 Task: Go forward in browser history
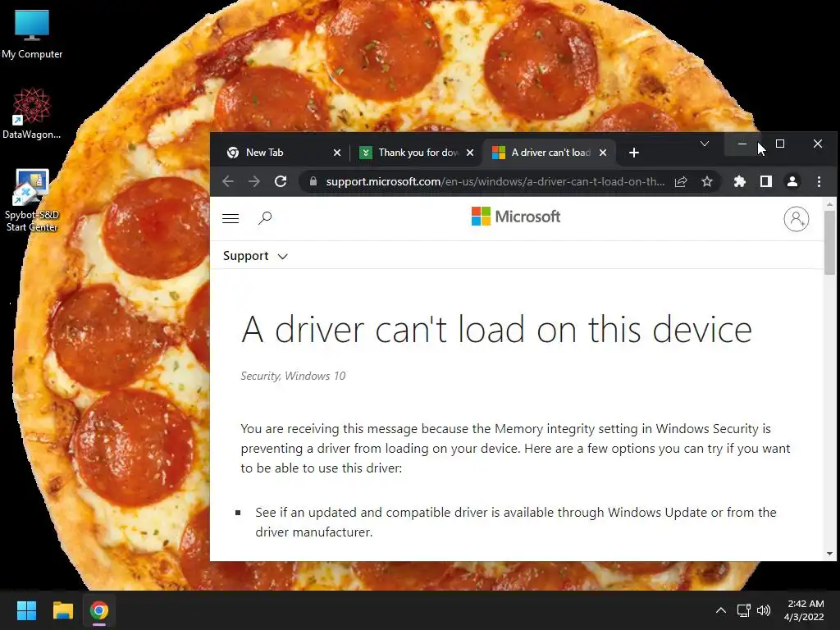[254, 181]
